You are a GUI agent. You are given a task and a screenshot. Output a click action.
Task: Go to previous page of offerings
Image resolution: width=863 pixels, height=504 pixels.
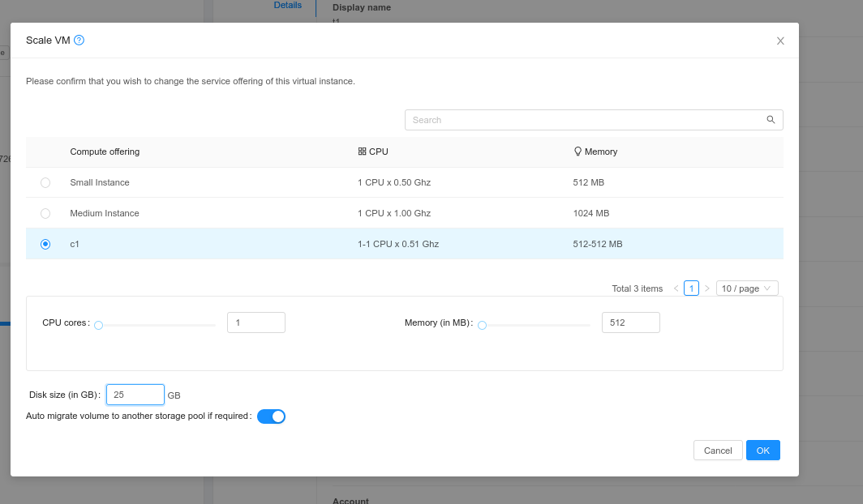point(676,288)
